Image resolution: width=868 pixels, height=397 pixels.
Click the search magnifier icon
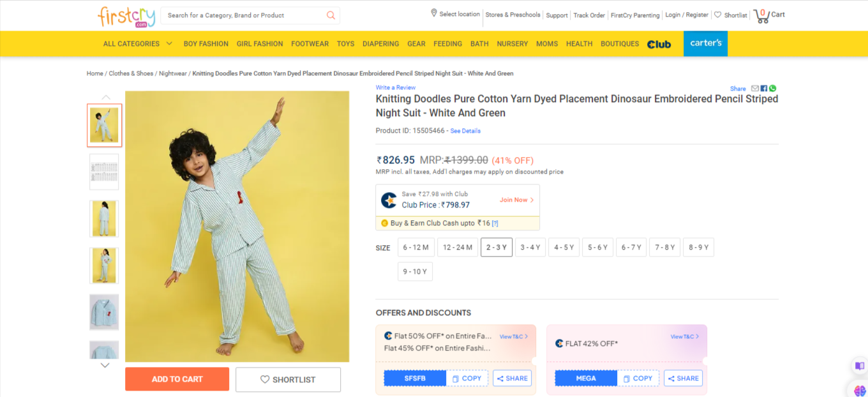tap(331, 15)
